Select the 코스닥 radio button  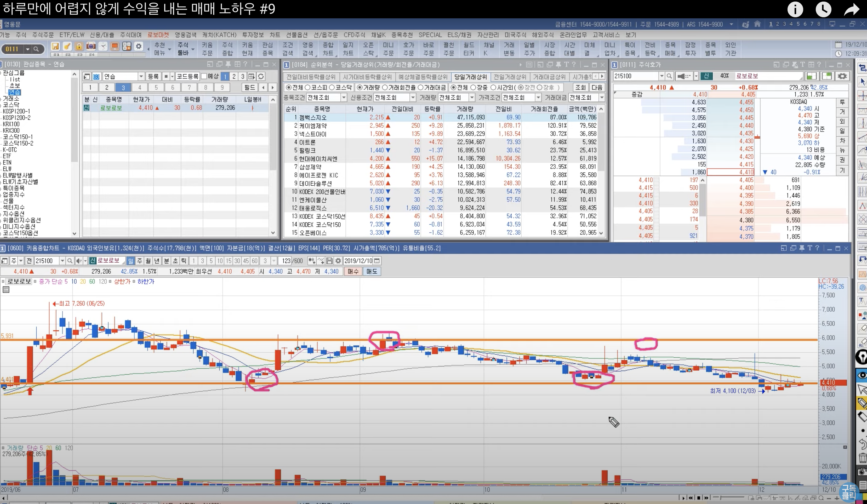point(332,87)
